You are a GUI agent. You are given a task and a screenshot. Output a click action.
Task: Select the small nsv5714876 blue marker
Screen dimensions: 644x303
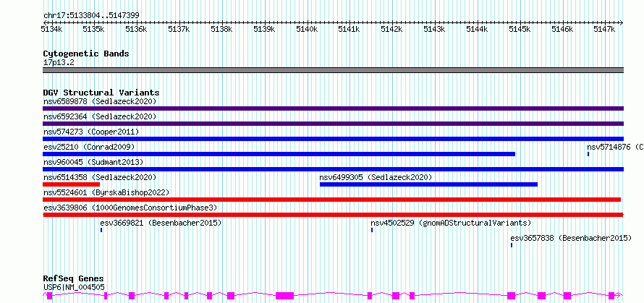pos(588,154)
